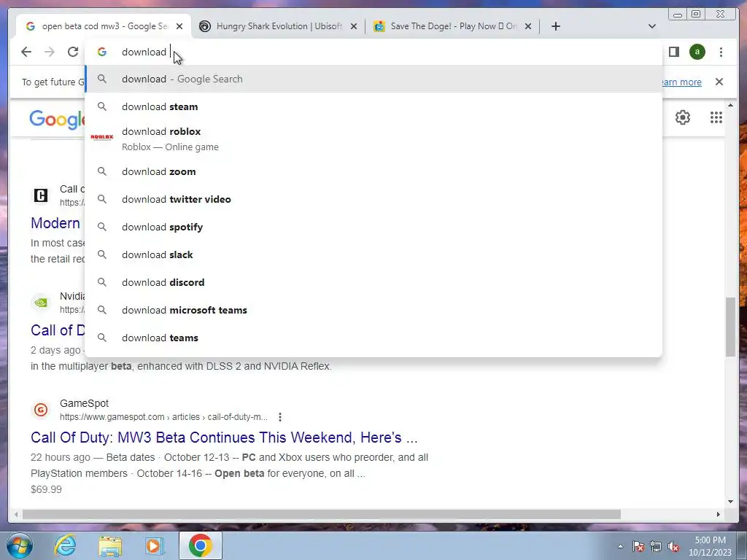Screen dimensions: 747x560
Task: Click the GameSpot site name text
Action: pyautogui.click(x=85, y=403)
